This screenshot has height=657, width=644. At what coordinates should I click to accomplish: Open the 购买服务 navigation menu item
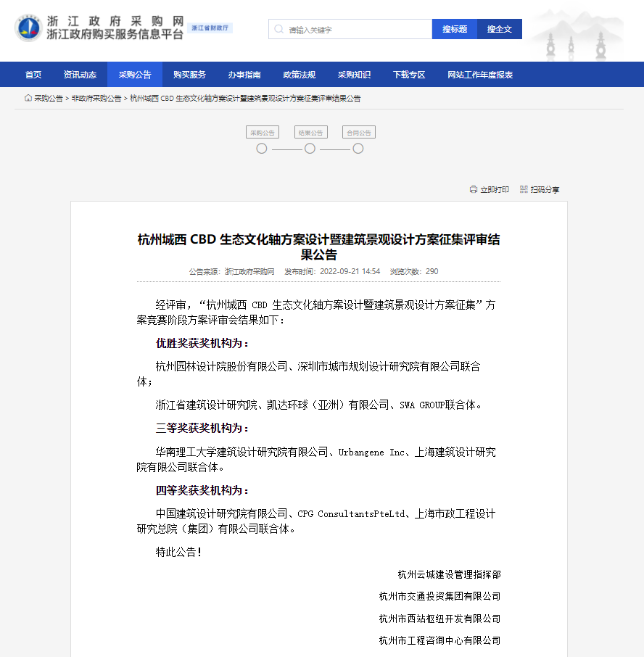tap(190, 75)
